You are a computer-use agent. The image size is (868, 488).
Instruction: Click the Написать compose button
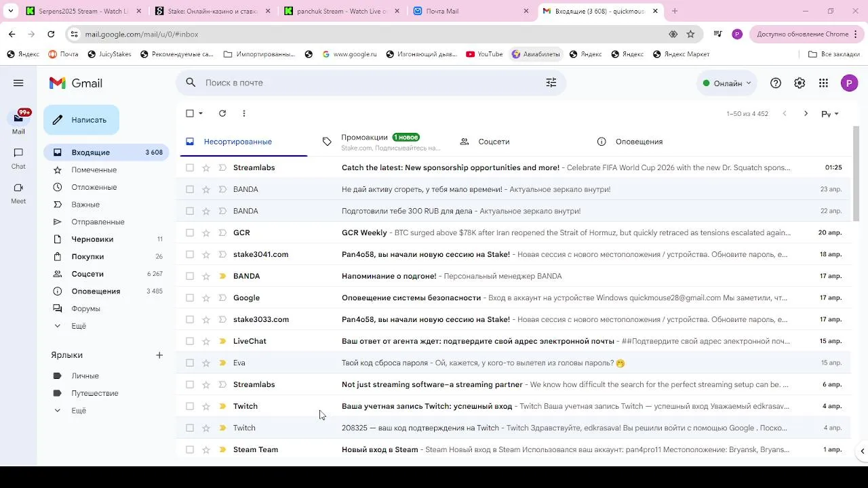(81, 120)
